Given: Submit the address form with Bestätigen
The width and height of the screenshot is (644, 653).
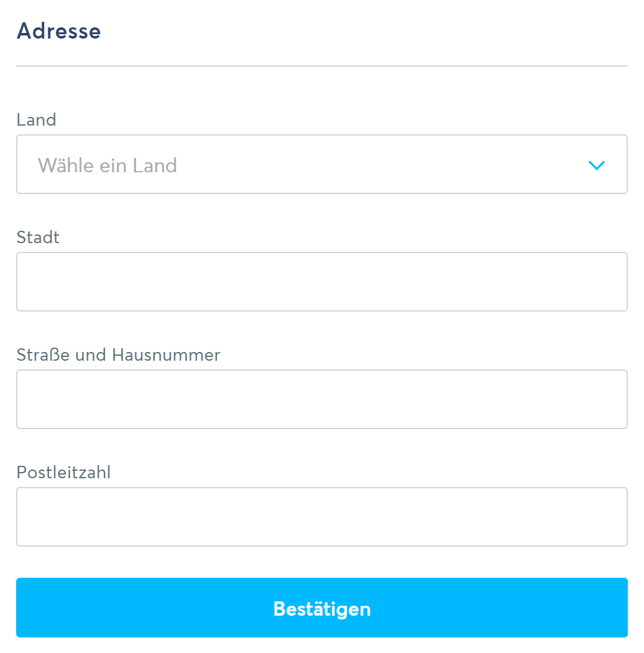Looking at the screenshot, I should pyautogui.click(x=321, y=608).
